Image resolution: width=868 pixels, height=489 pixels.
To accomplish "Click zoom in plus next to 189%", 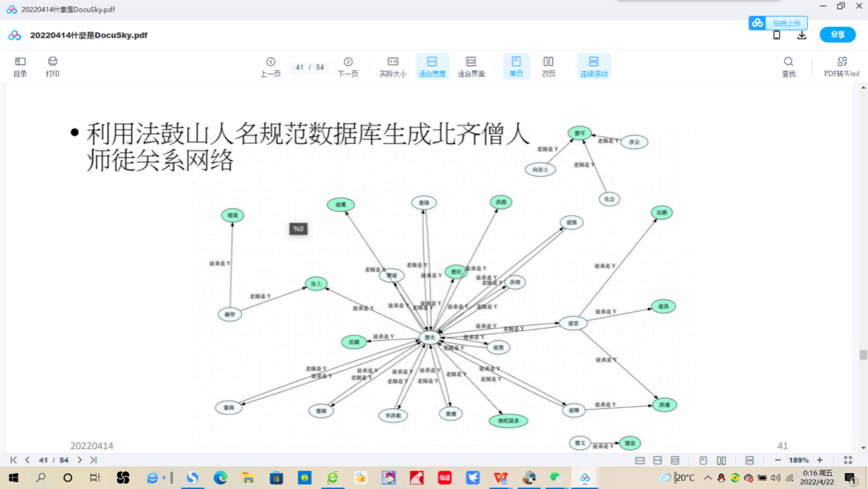I will point(819,460).
